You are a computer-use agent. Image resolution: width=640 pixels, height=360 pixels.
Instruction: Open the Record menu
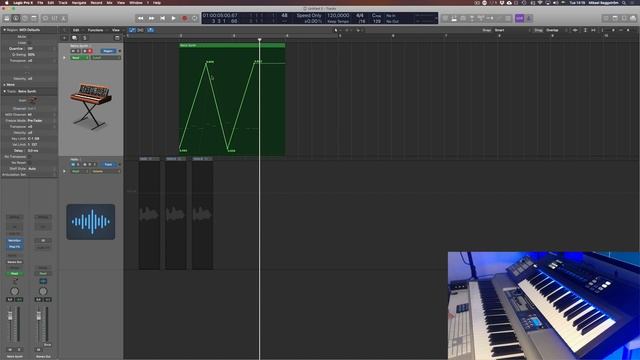click(96, 2)
